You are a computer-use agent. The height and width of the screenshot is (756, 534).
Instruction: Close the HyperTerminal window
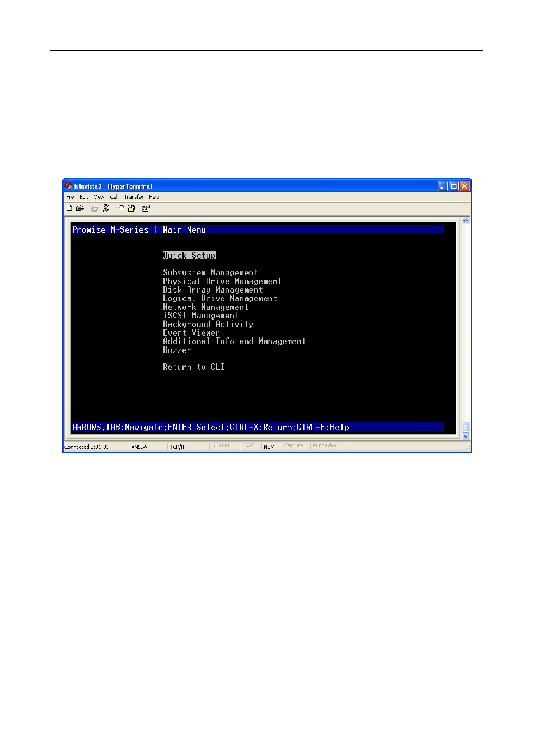(x=465, y=186)
